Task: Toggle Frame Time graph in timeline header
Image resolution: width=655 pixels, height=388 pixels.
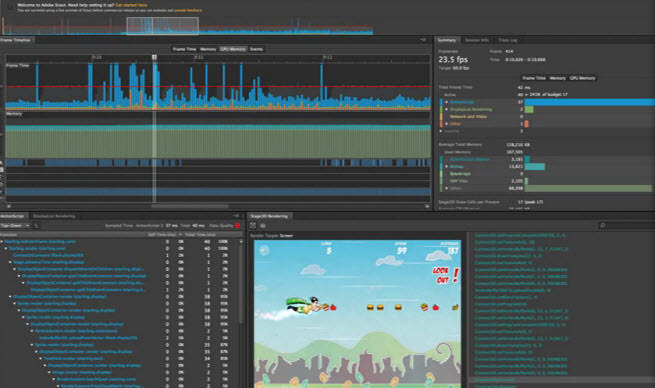Action: 184,49
